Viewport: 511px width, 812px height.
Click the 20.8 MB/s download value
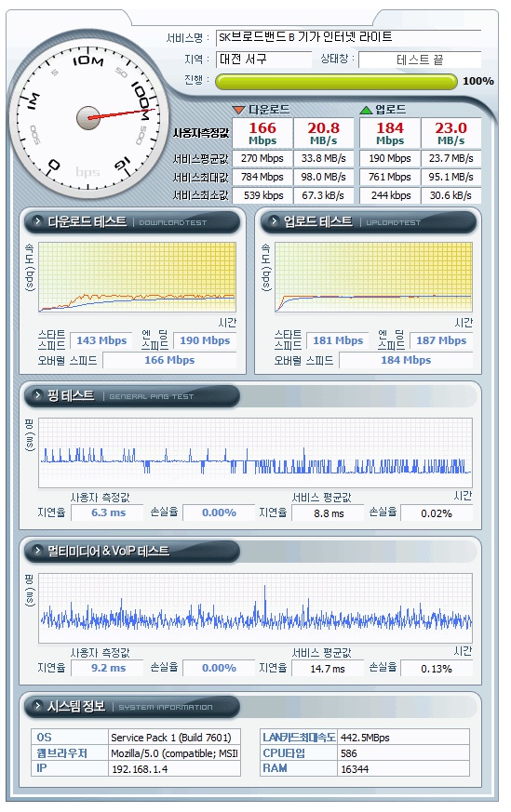click(323, 133)
